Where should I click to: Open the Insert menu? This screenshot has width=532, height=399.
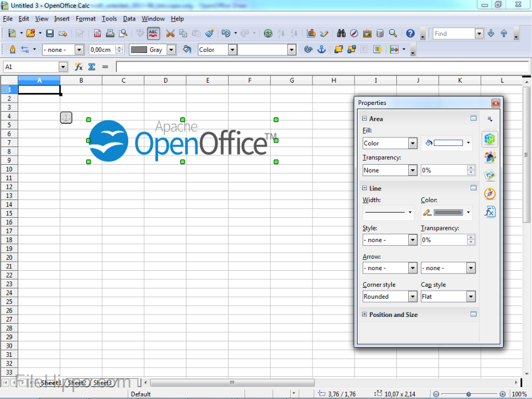tap(62, 19)
